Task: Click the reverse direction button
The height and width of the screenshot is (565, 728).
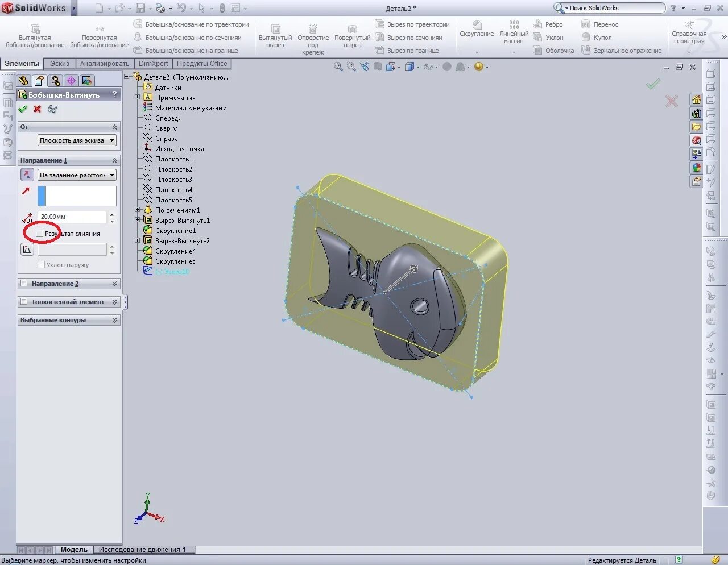Action: click(27, 175)
